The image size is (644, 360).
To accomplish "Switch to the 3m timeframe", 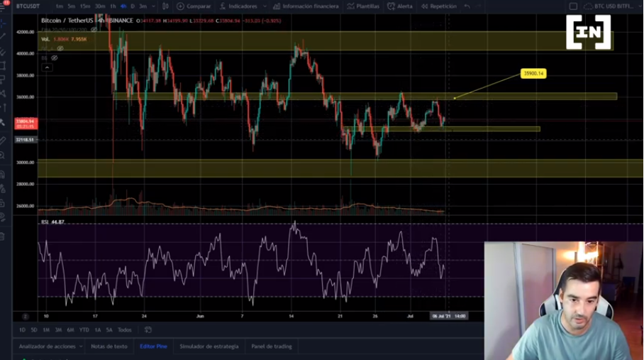I will tap(143, 6).
